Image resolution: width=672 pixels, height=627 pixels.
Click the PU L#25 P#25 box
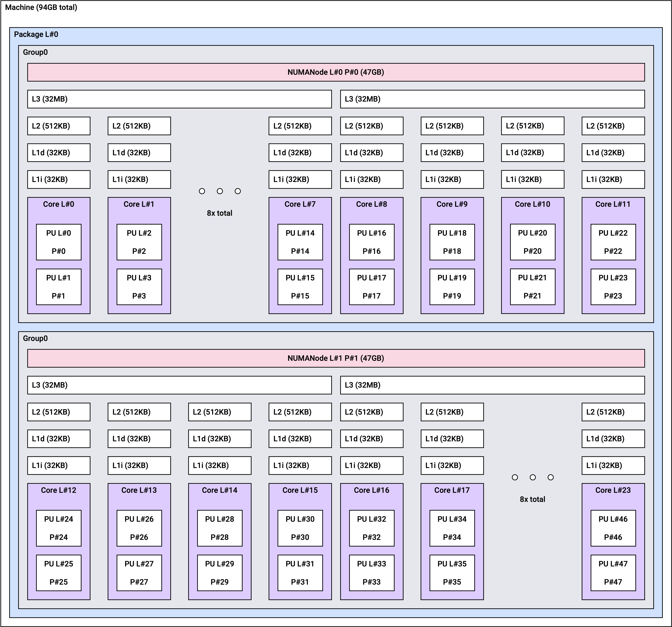coord(59,573)
